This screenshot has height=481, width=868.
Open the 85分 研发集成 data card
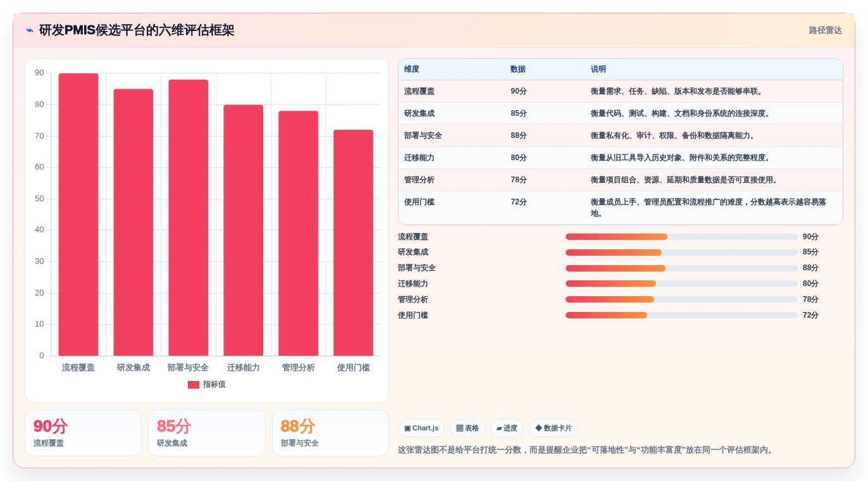(x=207, y=433)
